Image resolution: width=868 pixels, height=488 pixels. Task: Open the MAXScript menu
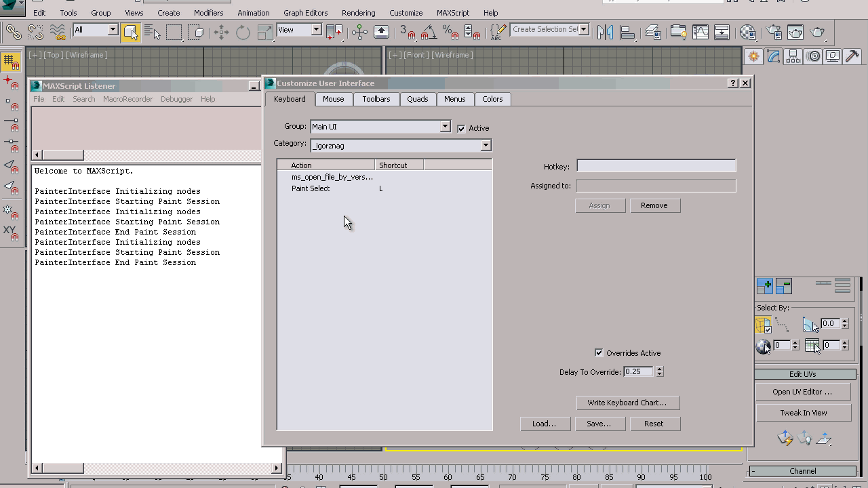[x=452, y=13]
